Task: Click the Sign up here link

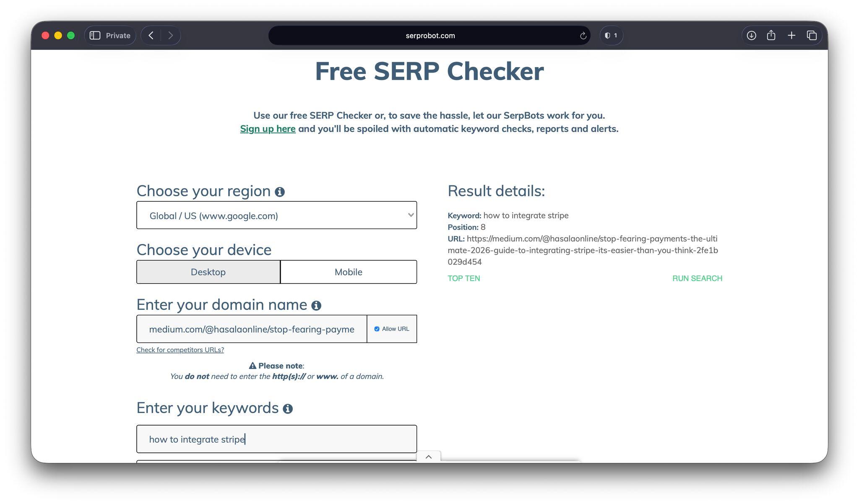Action: tap(268, 129)
